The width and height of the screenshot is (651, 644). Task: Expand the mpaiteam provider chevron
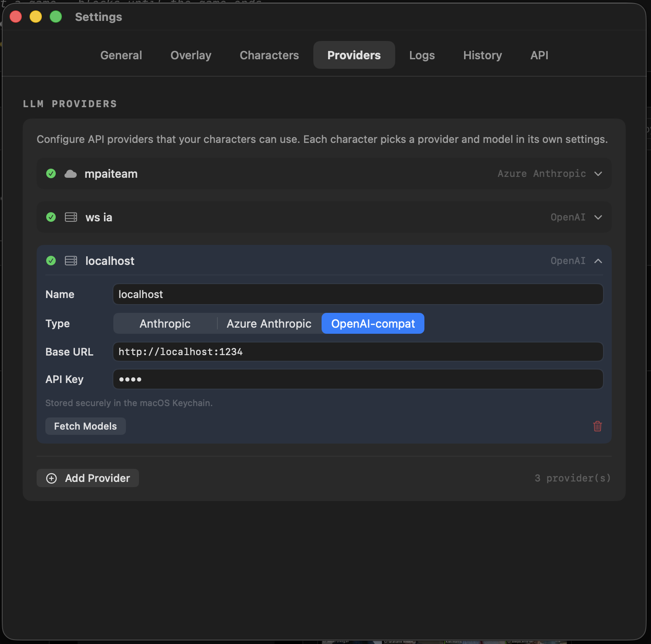(x=598, y=173)
